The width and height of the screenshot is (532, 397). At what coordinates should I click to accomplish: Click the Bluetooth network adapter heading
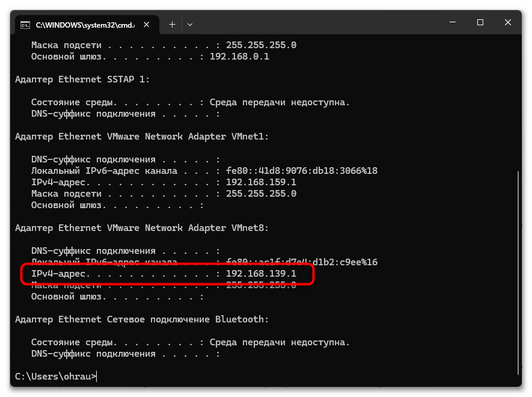click(142, 319)
